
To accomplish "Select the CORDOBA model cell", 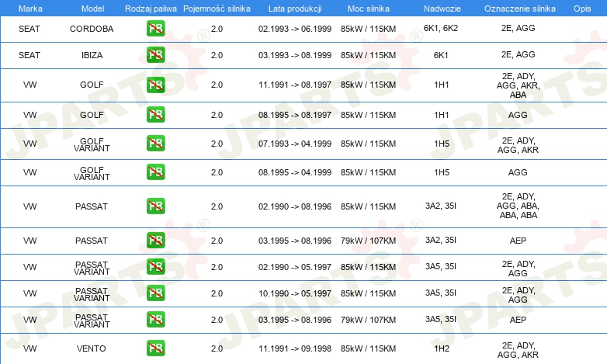I will [x=92, y=29].
